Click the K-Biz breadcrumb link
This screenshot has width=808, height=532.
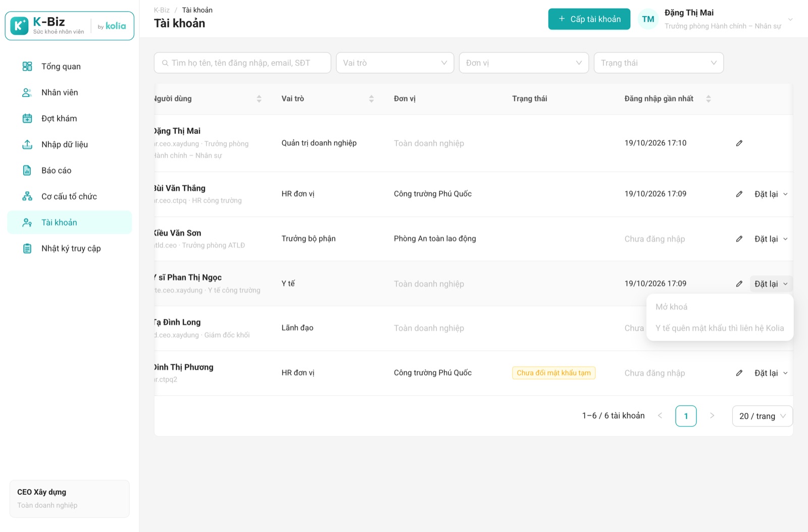pyautogui.click(x=162, y=10)
